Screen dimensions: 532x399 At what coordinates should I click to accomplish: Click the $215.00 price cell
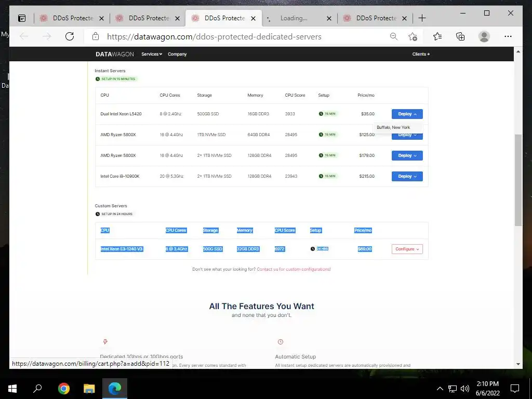367,176
